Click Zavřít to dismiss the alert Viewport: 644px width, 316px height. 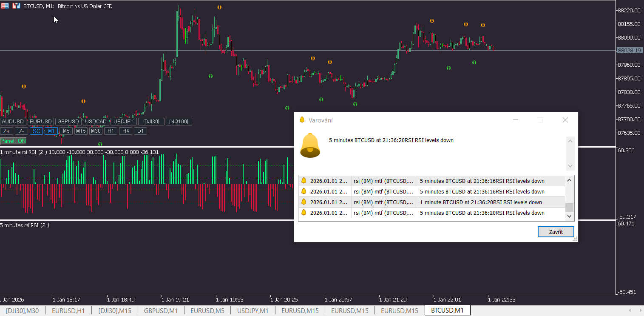coord(556,232)
